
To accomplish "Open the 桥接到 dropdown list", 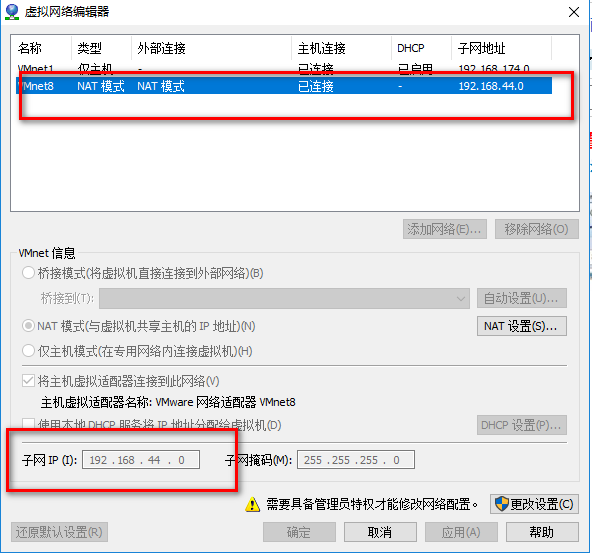I will pos(284,299).
